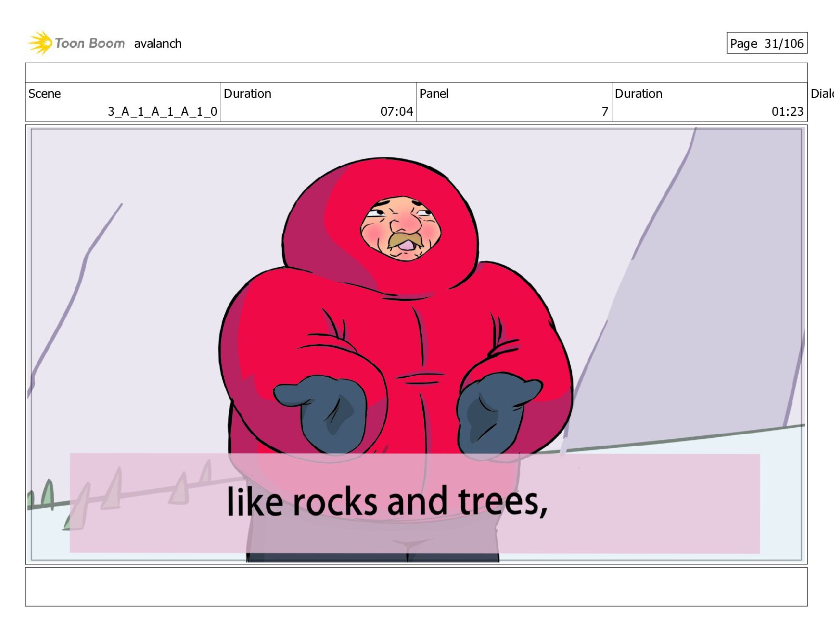Screen dimensions: 834x644
Task: Click the empty notes field below the panel
Action: point(416,587)
